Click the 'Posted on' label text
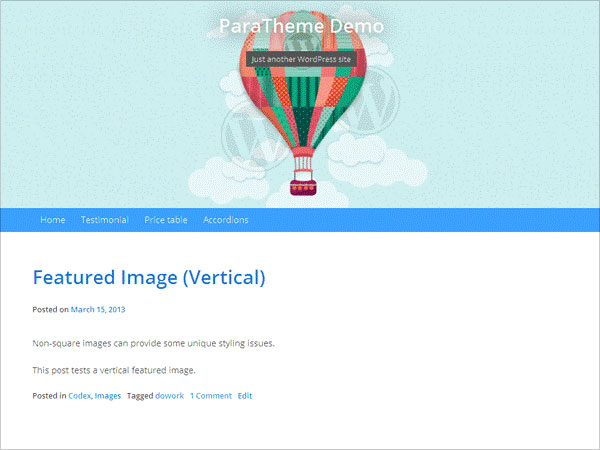Viewport: 600px width, 450px height. [51, 310]
